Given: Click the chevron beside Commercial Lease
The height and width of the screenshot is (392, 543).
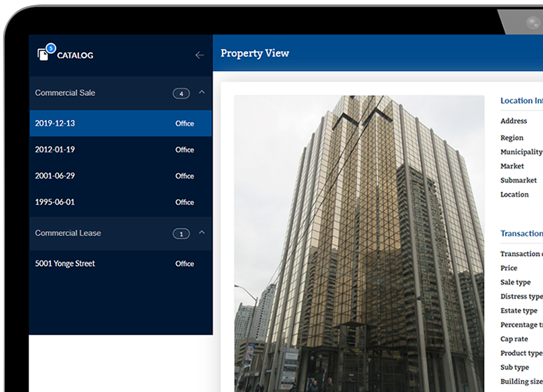Looking at the screenshot, I should (203, 234).
